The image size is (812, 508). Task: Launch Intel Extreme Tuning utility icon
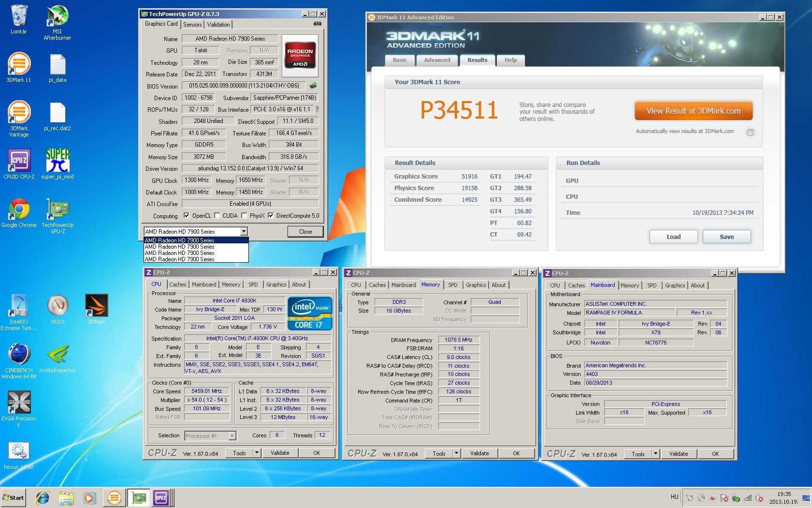pos(18,313)
